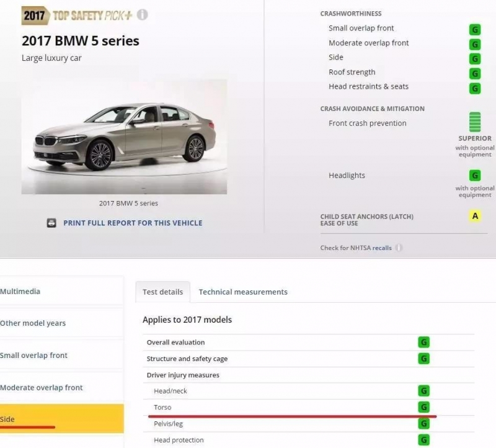Click the 2017 Top Safety Pick+ award badge
This screenshot has width=496, height=448.
point(77,15)
